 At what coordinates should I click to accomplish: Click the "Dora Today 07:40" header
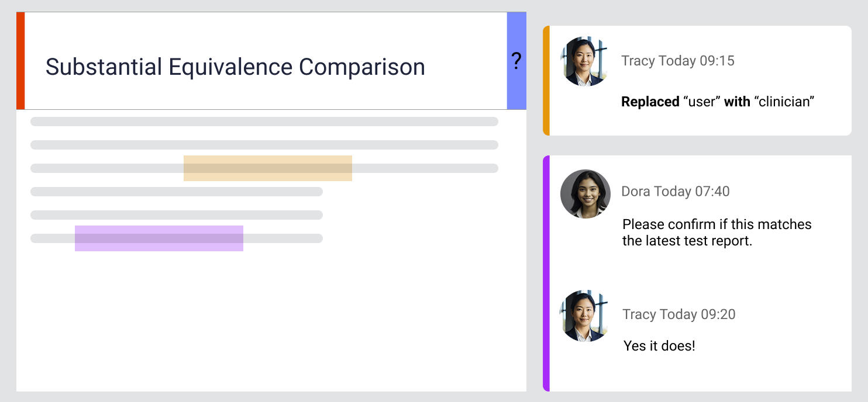point(675,192)
